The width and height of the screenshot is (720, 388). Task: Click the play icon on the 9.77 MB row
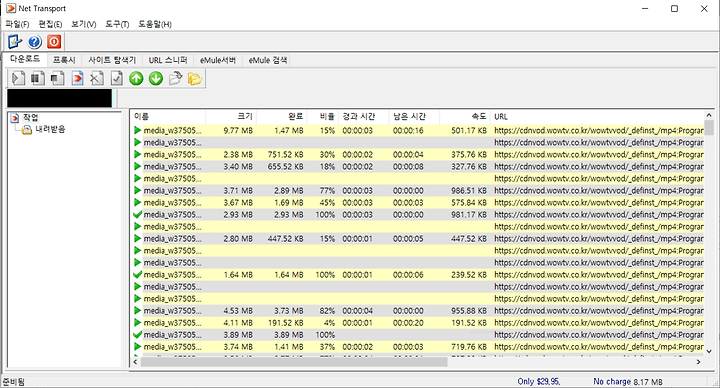tap(137, 130)
